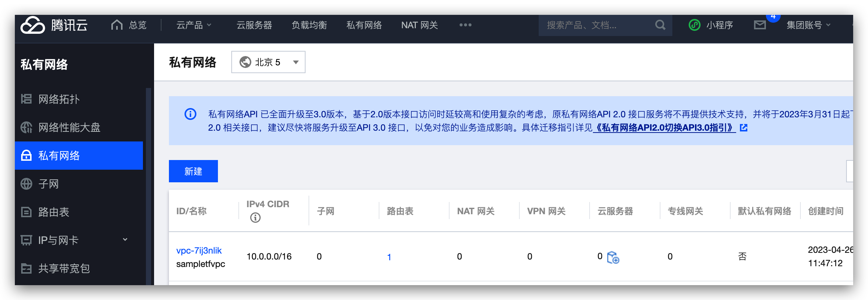Viewport: 868px width, 300px height.
Task: Click the search magnifier icon
Action: 660,25
